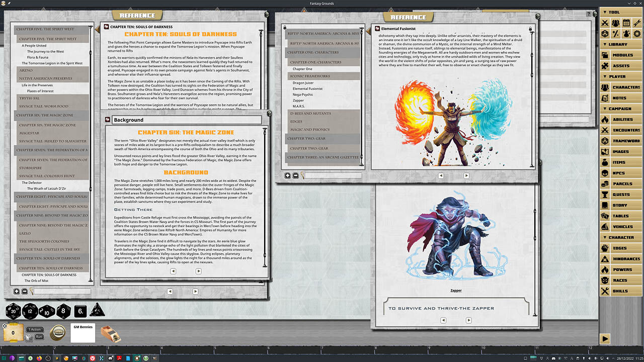644x362 pixels.
Task: Roll the d20 die
Action: click(13, 312)
